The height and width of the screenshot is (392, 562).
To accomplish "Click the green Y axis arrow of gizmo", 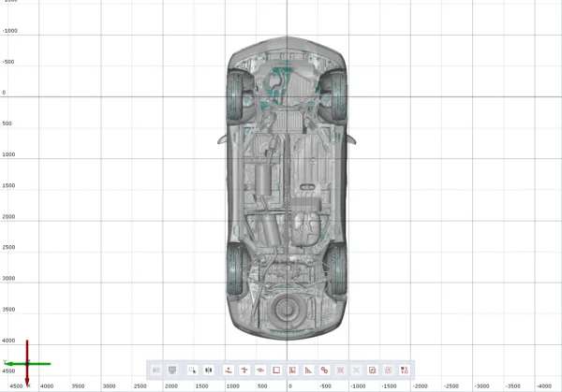I will pyautogui.click(x=27, y=364).
